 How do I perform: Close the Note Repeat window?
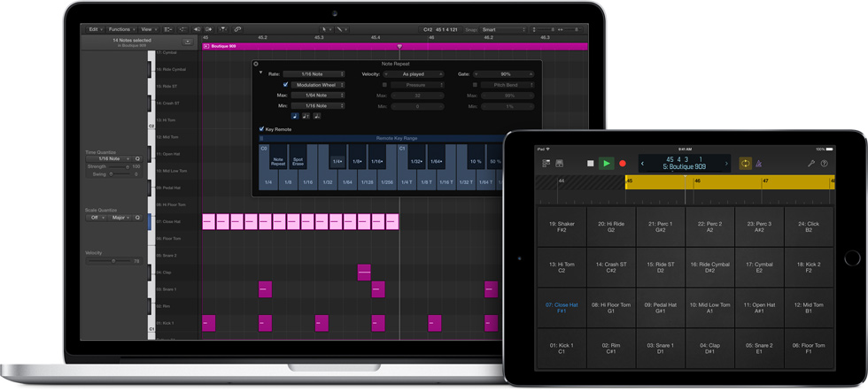256,64
